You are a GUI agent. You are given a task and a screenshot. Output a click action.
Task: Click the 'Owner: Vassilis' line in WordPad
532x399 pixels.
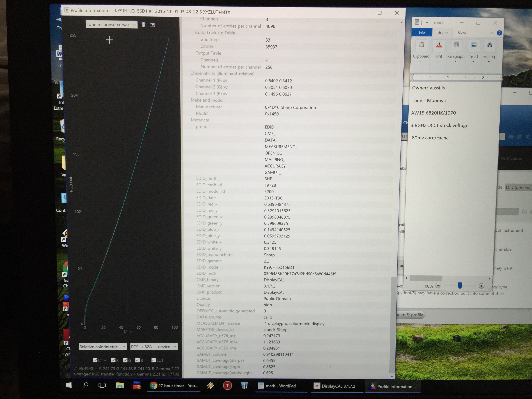[428, 88]
